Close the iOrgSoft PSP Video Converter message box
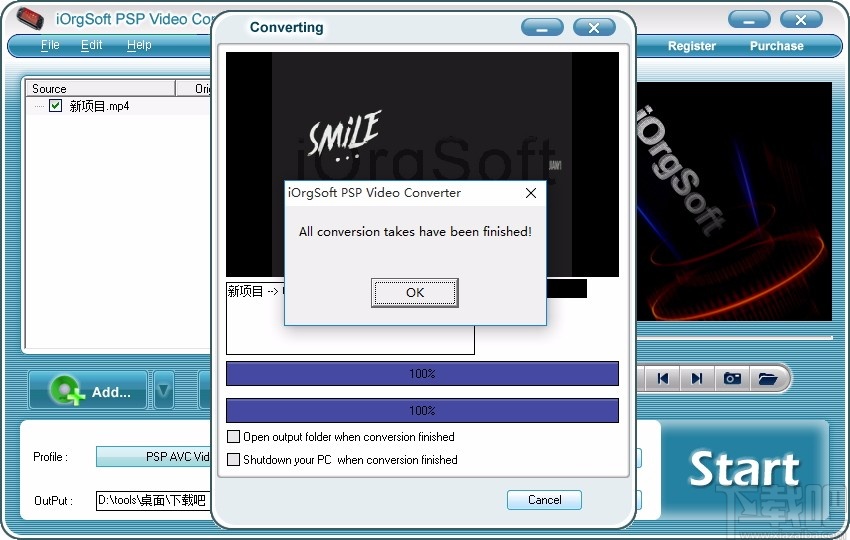This screenshot has width=850, height=540. [531, 193]
